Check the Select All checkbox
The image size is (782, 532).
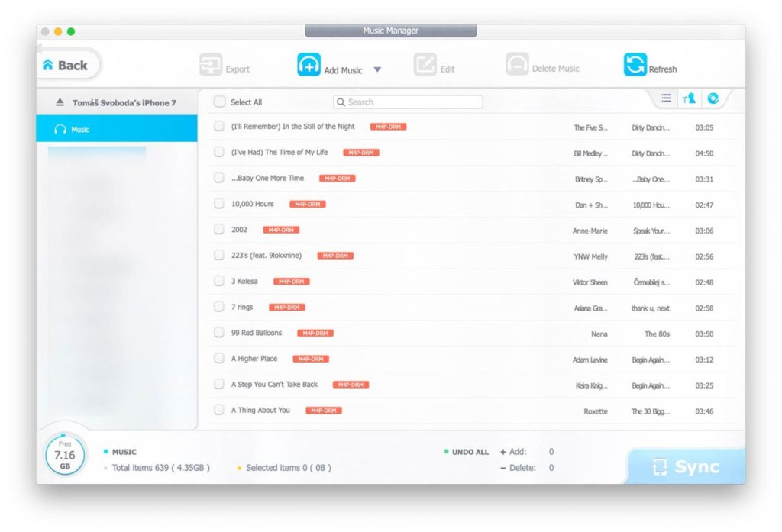(220, 102)
